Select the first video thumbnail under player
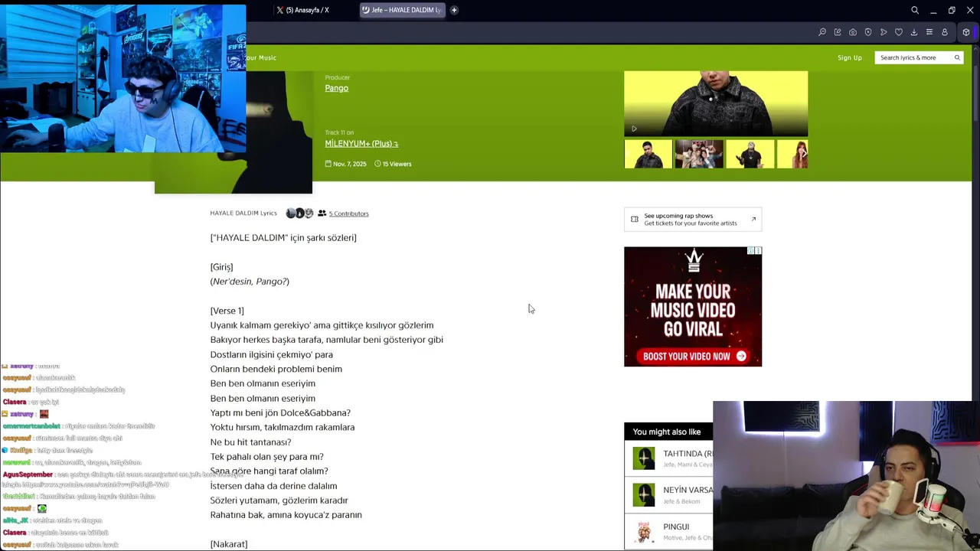This screenshot has width=980, height=551. [648, 154]
